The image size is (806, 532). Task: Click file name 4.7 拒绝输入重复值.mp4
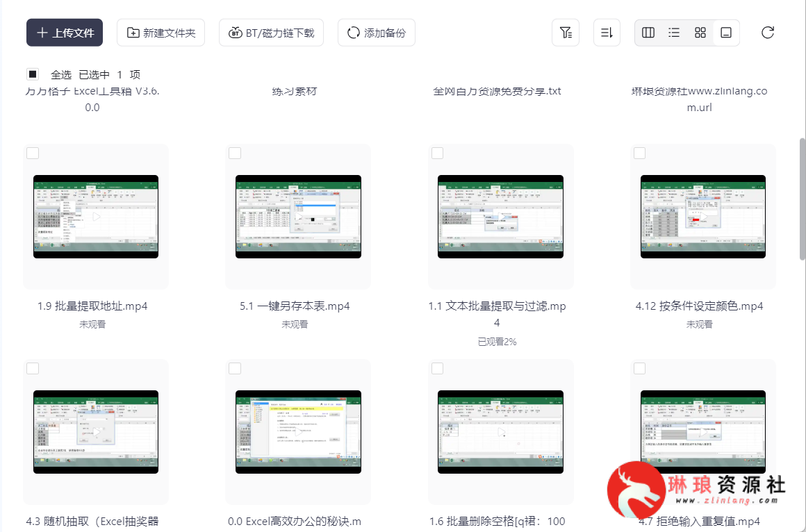(700, 522)
